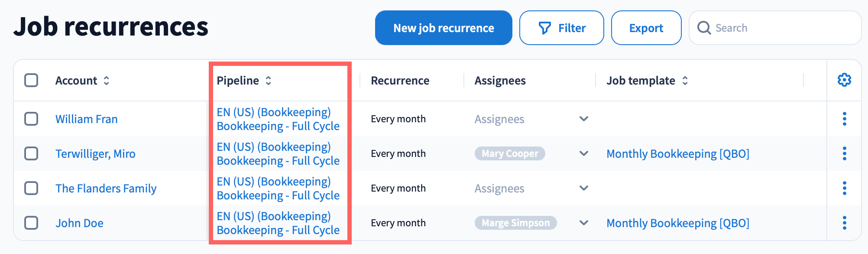Expand the Mary Cooper assignee dropdown

[x=583, y=153]
